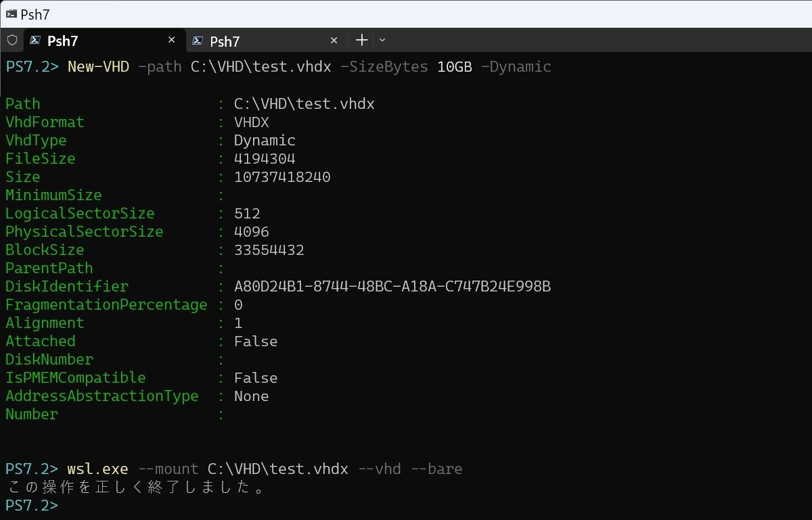Click the terminal icon in title bar
The width and height of the screenshot is (812, 520).
coord(11,14)
